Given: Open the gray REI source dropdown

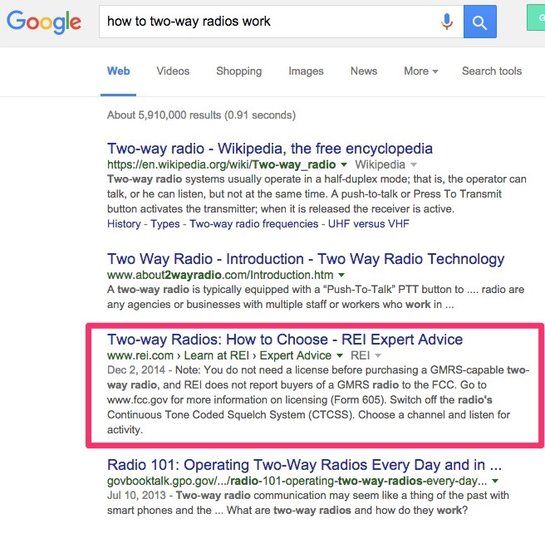Looking at the screenshot, I should click(378, 355).
